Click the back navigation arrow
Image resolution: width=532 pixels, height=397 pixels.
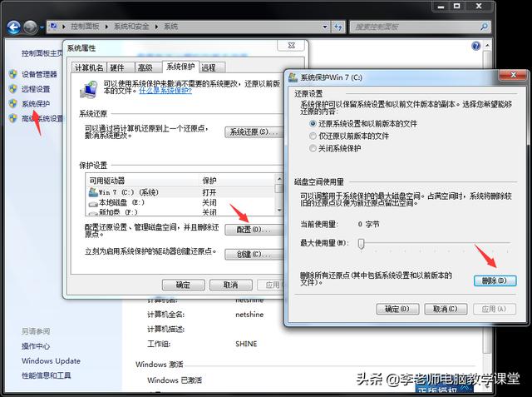(14, 27)
